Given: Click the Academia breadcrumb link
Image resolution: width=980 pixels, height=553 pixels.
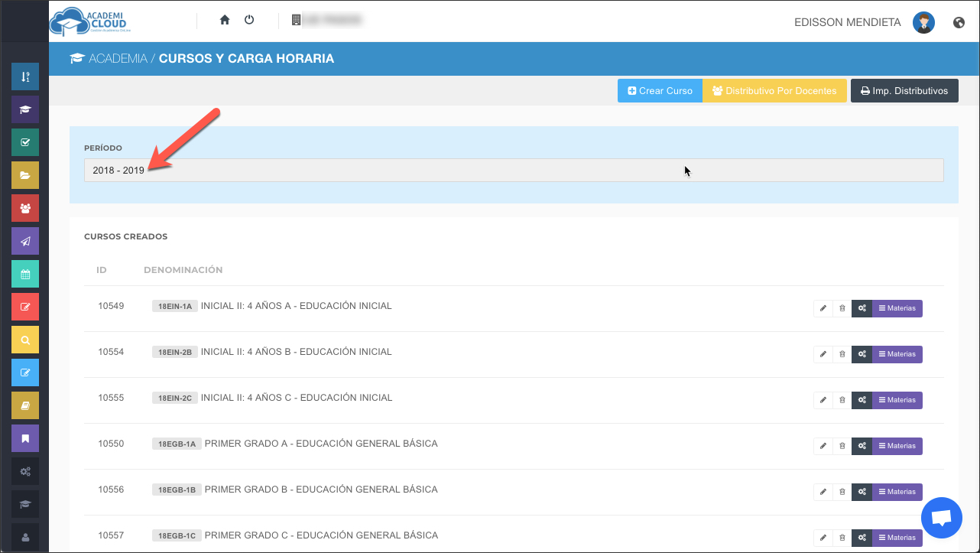Looking at the screenshot, I should pyautogui.click(x=117, y=59).
